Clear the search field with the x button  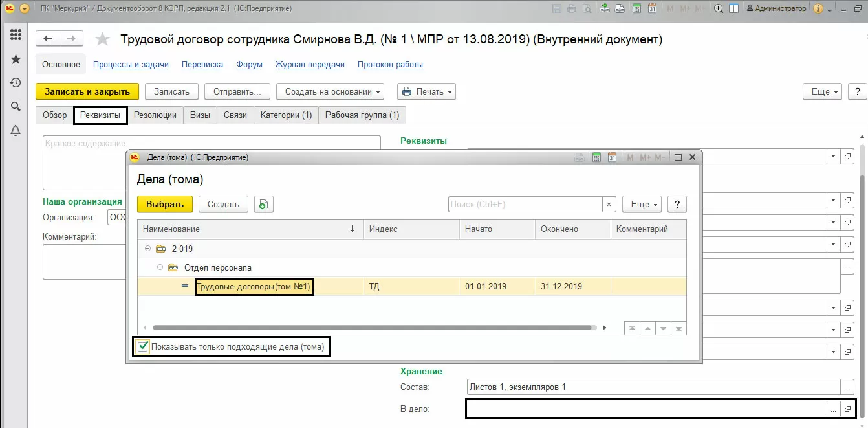tap(609, 204)
